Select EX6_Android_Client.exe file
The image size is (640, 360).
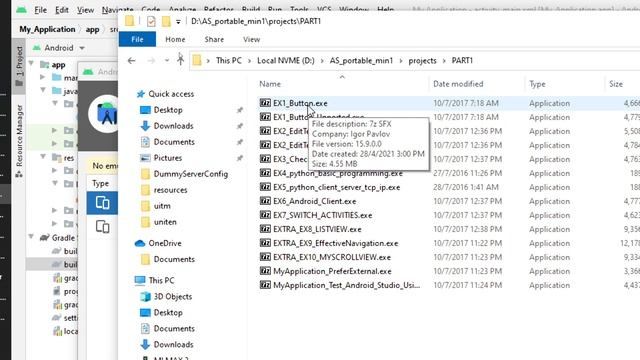click(314, 201)
